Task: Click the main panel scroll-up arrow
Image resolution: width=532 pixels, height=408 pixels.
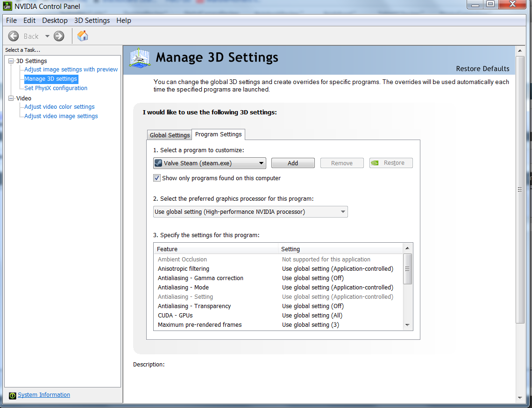Action: tap(520, 50)
